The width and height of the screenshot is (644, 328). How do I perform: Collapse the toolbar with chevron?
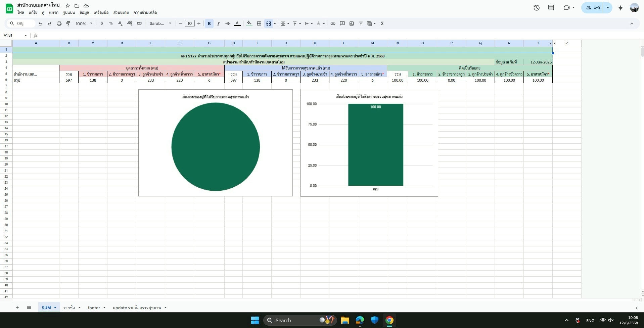(632, 24)
